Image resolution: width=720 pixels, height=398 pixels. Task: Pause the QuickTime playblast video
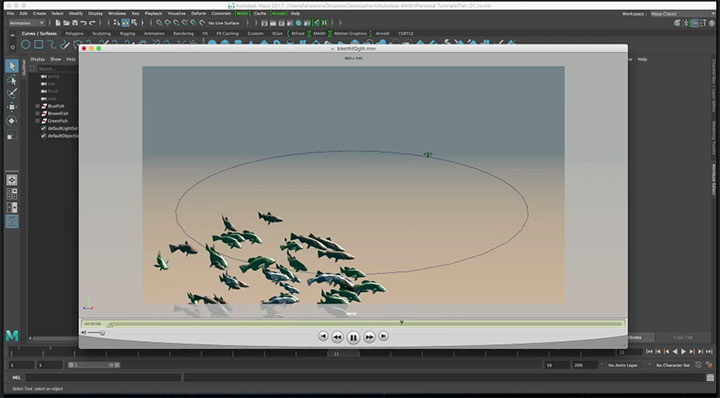click(353, 338)
